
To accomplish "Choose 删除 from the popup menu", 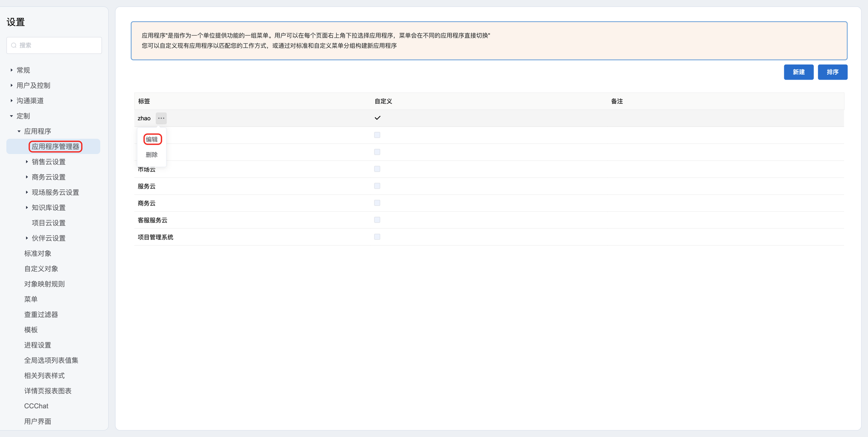I will [x=152, y=155].
